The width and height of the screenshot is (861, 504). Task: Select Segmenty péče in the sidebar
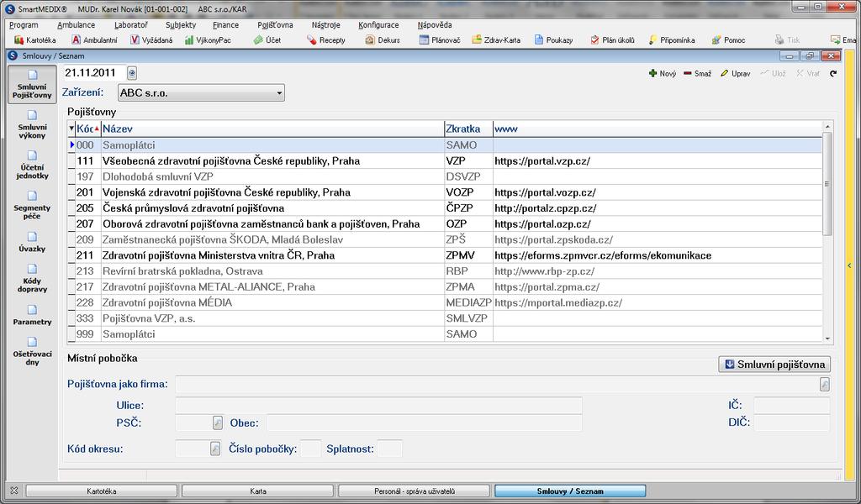click(33, 205)
